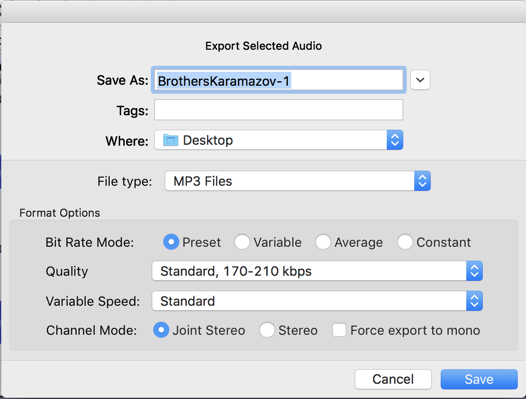Select Average bit rate mode

coord(323,242)
